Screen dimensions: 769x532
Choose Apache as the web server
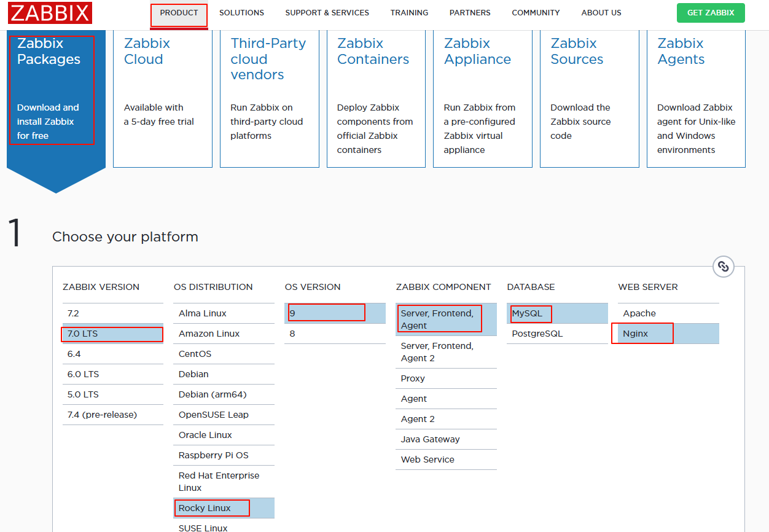[x=669, y=313]
